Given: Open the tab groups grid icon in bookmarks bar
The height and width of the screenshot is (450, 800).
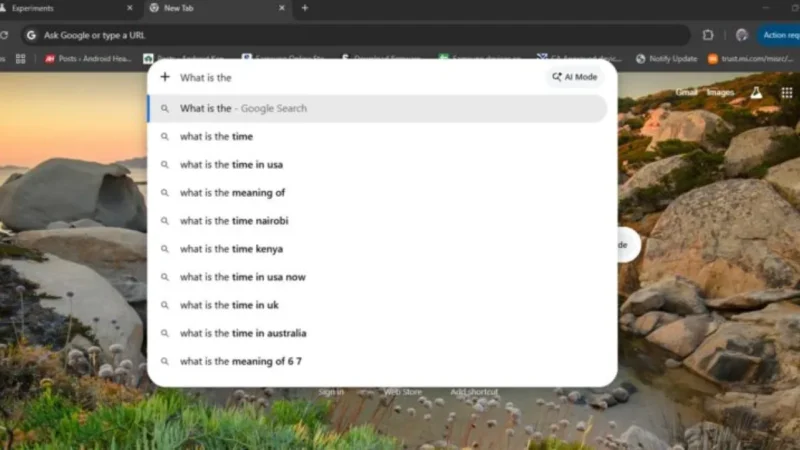Looking at the screenshot, I should [x=20, y=59].
